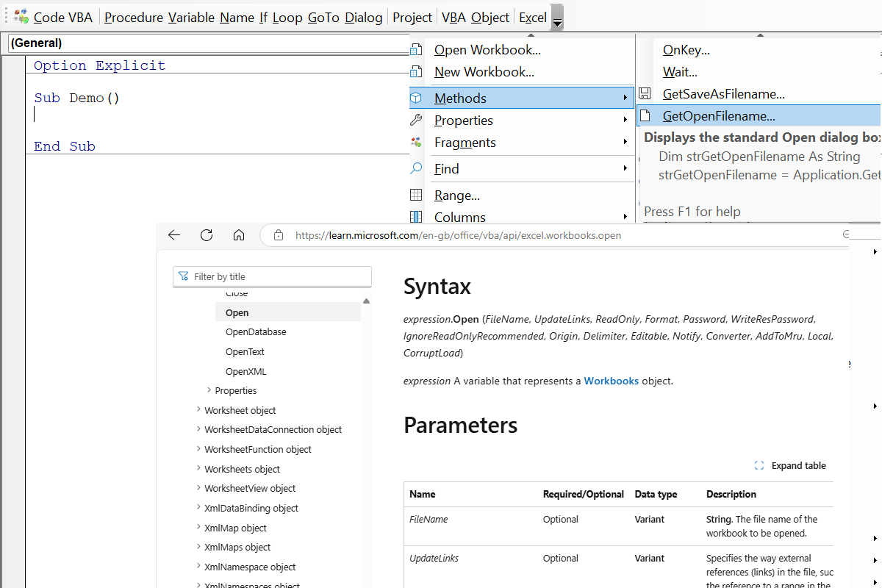Open the OpenText doc page
This screenshot has height=588, width=882.
pos(245,352)
